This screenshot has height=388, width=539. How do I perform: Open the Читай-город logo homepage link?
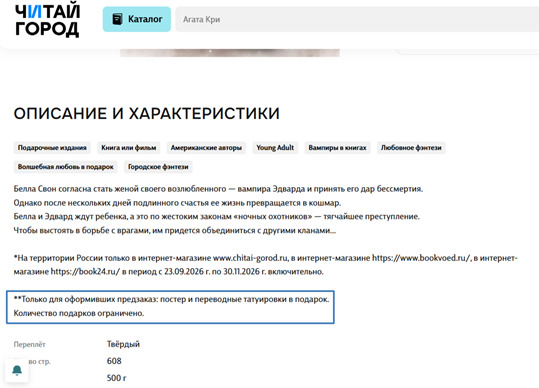point(47,20)
